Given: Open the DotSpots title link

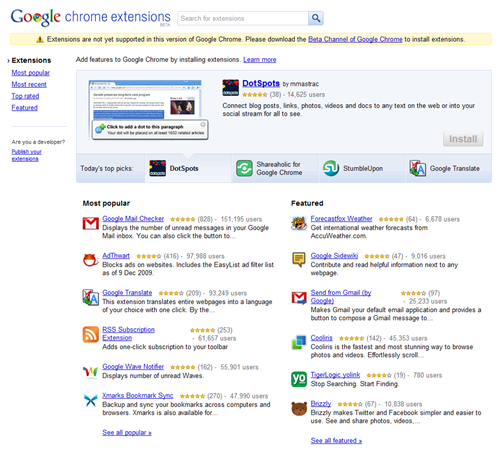Looking at the screenshot, I should tap(261, 83).
